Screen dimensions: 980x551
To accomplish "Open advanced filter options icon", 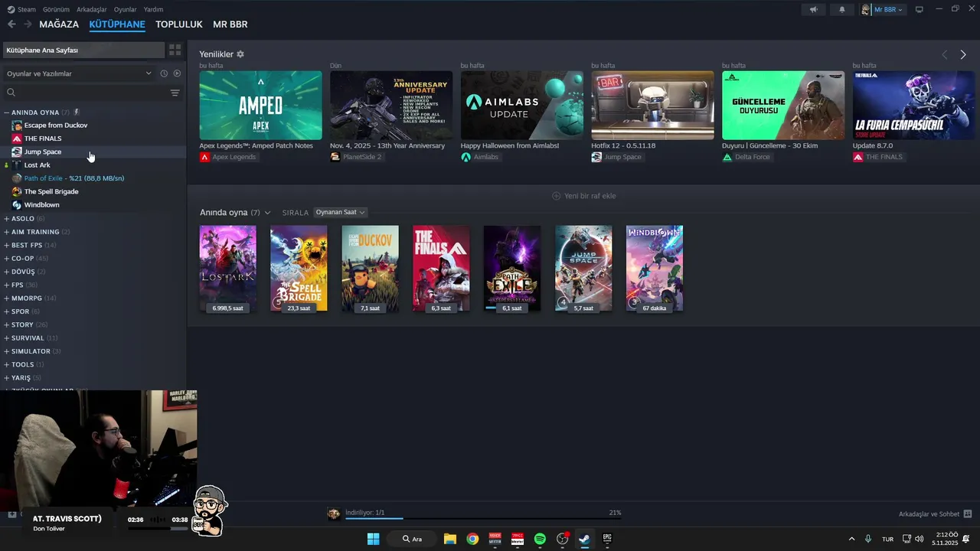I will tap(175, 93).
